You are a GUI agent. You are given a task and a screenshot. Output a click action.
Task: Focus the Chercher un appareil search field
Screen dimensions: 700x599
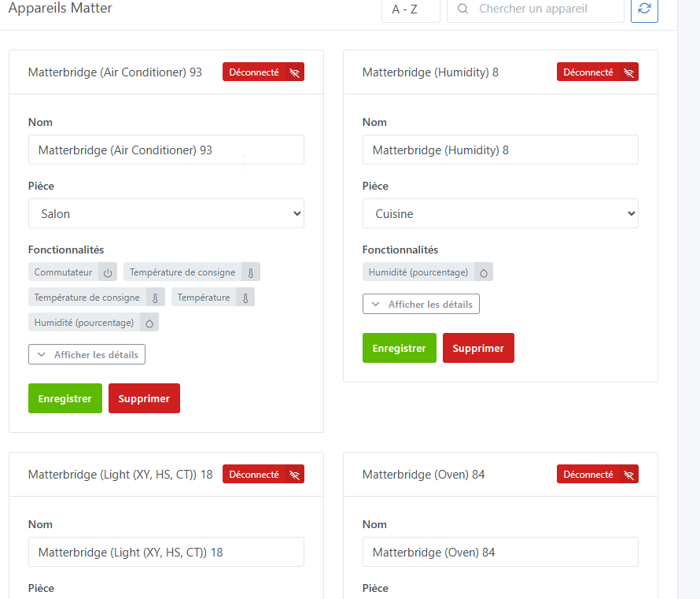tap(543, 9)
